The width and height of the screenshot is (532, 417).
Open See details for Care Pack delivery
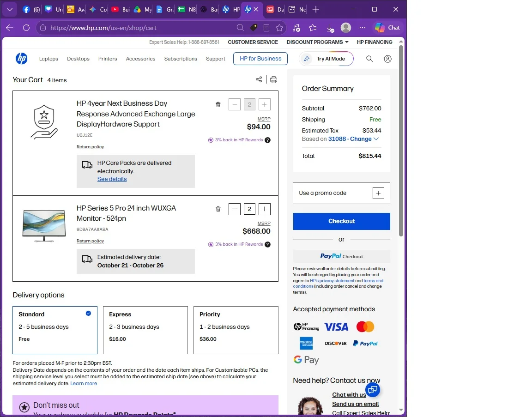[x=112, y=179]
